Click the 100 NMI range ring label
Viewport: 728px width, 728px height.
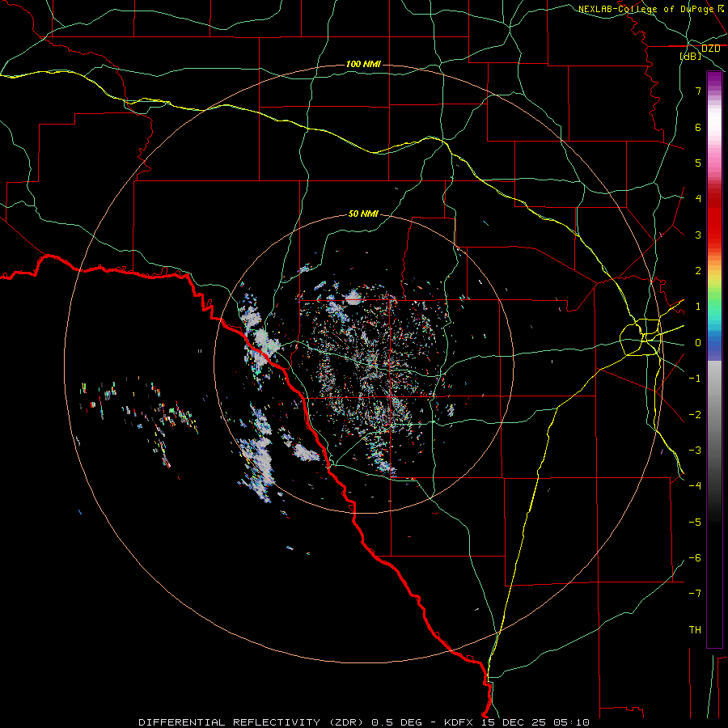point(363,64)
